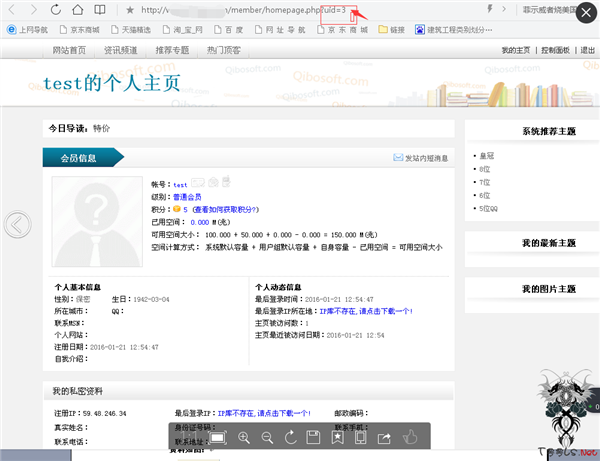Go to previous image with left arrow

tap(17, 224)
